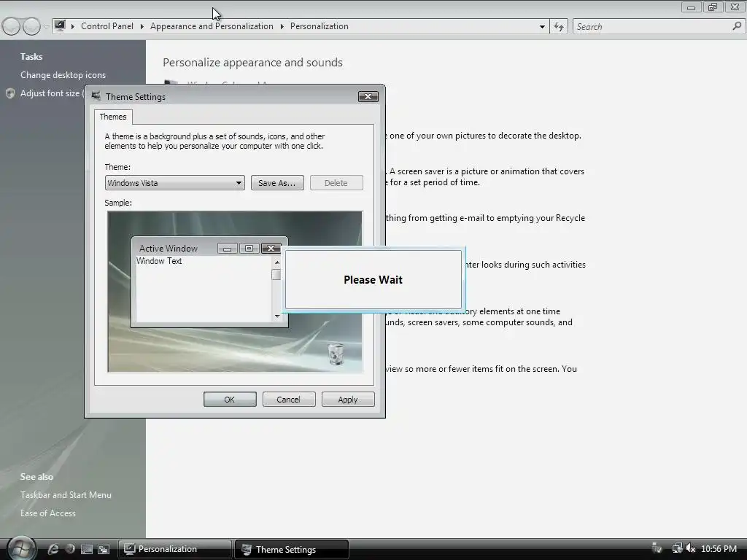This screenshot has width=747, height=560.
Task: Click the Please Wait message box
Action: [x=373, y=279]
